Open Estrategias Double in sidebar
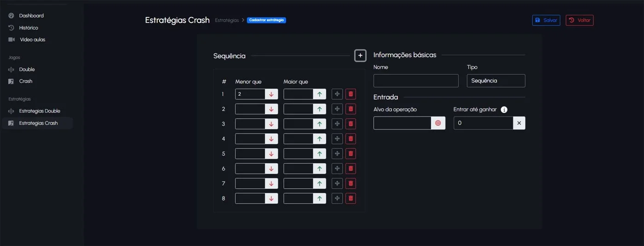This screenshot has height=246, width=644. (x=40, y=111)
